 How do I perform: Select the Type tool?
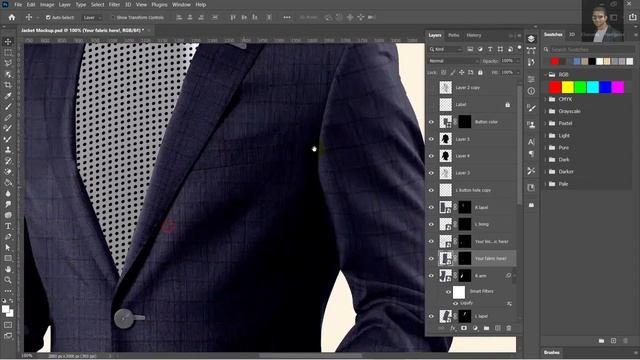tap(8, 226)
